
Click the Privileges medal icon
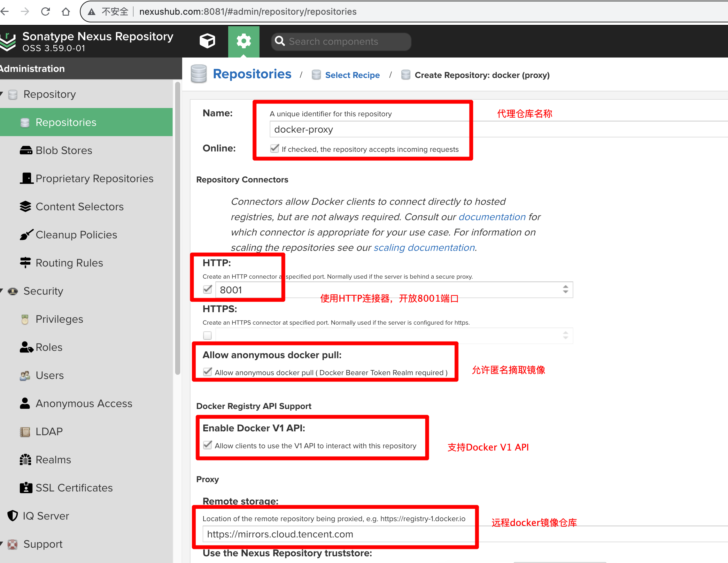25,319
